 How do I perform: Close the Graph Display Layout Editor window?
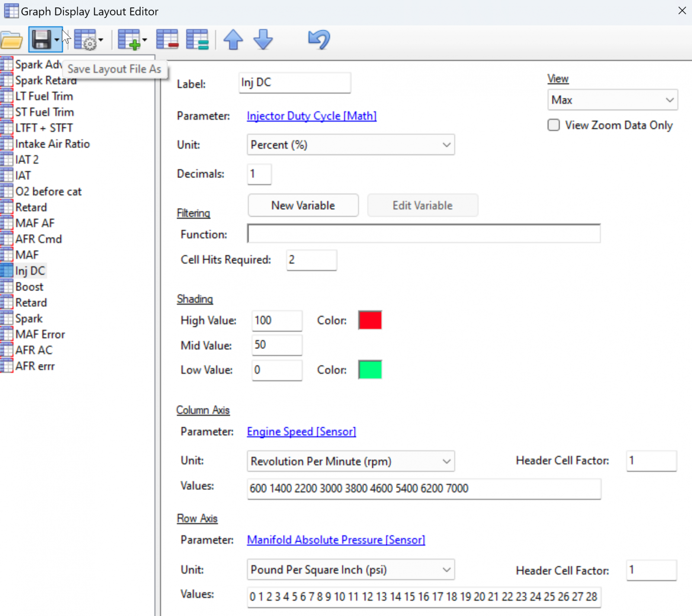click(x=682, y=10)
